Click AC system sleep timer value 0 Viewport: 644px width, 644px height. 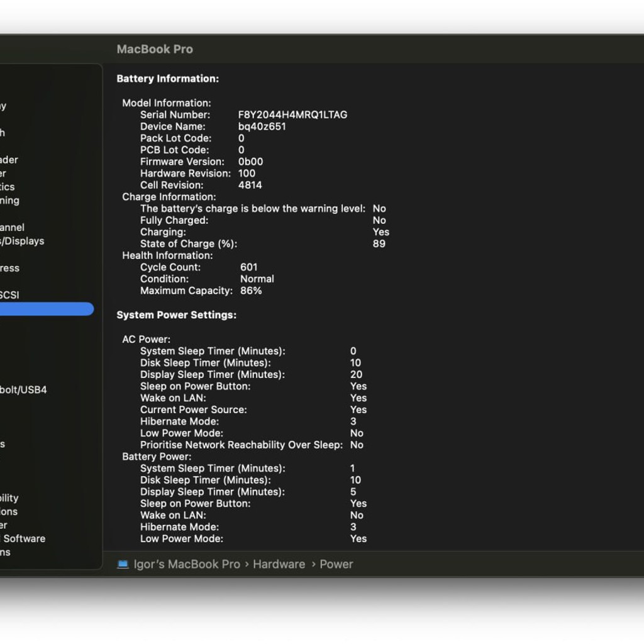coord(353,351)
